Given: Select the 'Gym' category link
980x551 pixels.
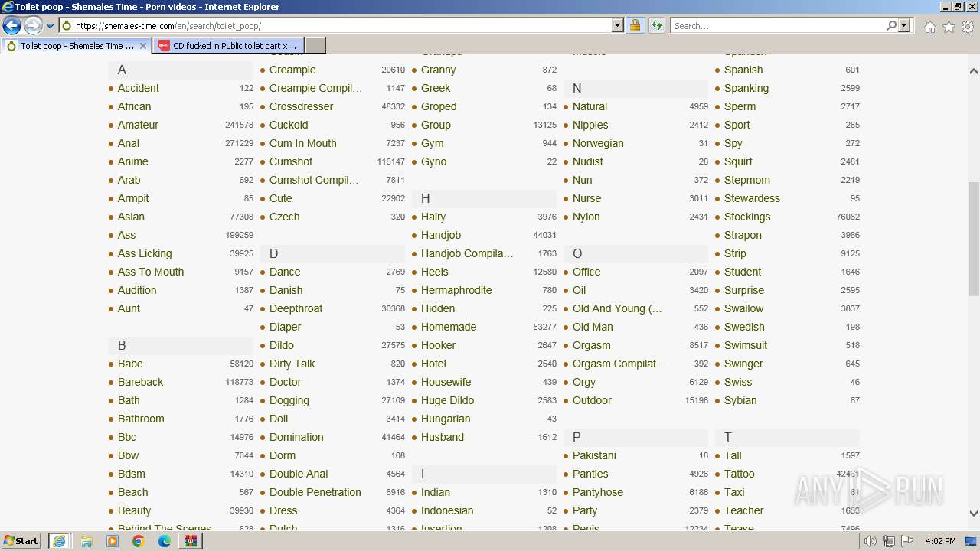Looking at the screenshot, I should [433, 143].
